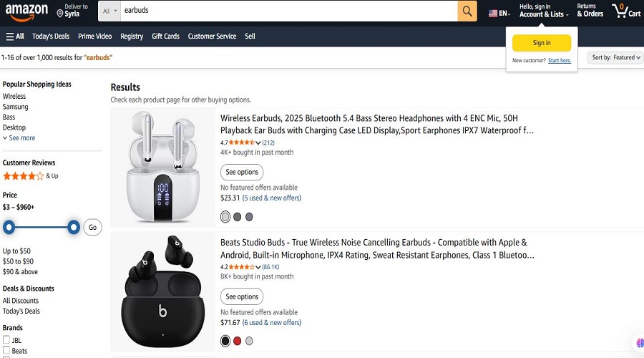The width and height of the screenshot is (644, 358).
Task: Select the red color swatch for Beats
Action: click(x=237, y=341)
